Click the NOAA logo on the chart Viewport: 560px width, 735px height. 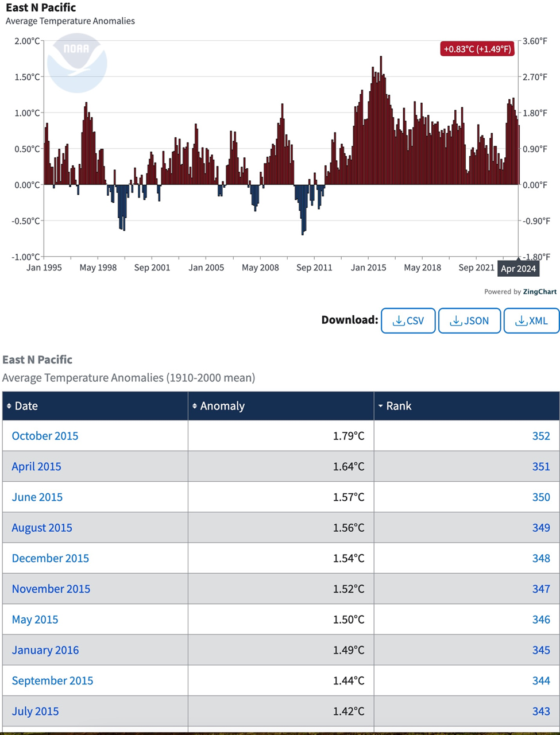click(77, 63)
